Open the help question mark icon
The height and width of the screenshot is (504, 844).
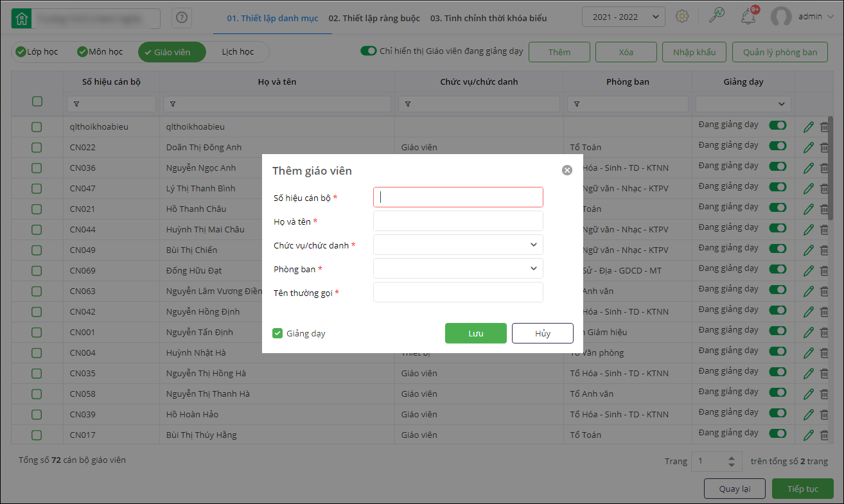click(x=182, y=18)
